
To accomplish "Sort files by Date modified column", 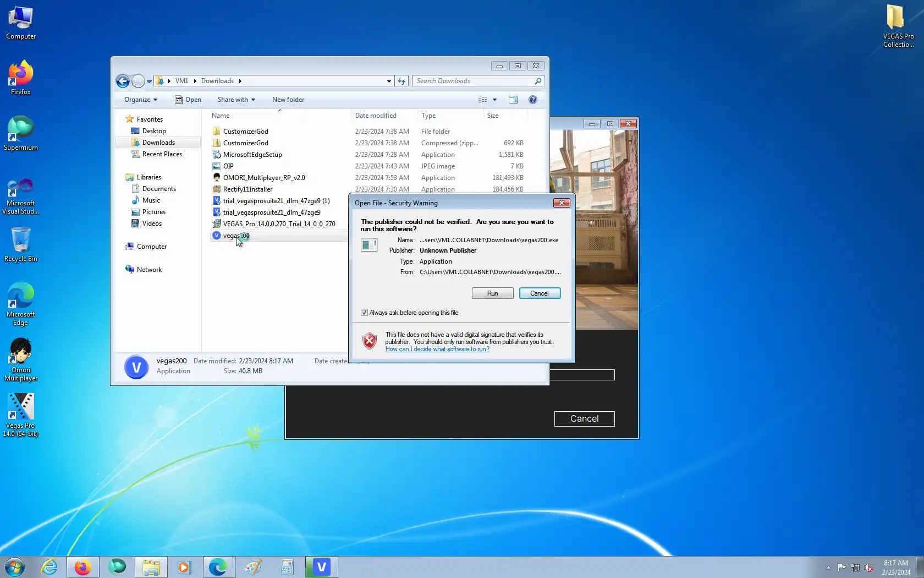I will click(384, 116).
